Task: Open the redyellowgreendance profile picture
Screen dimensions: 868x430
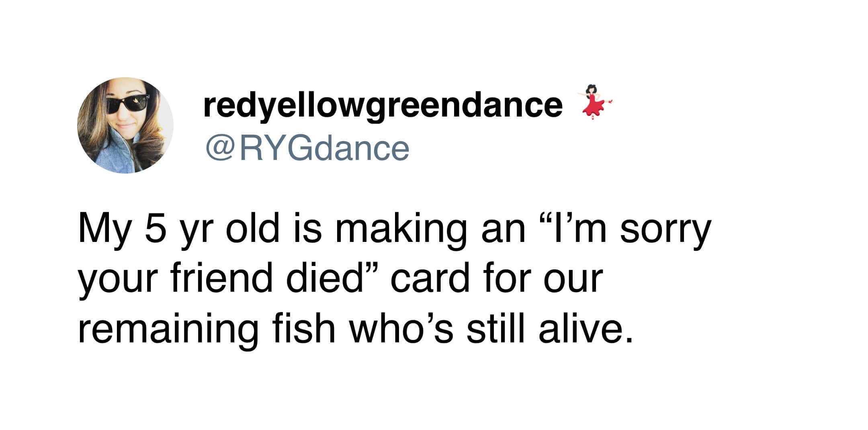Action: 125,125
